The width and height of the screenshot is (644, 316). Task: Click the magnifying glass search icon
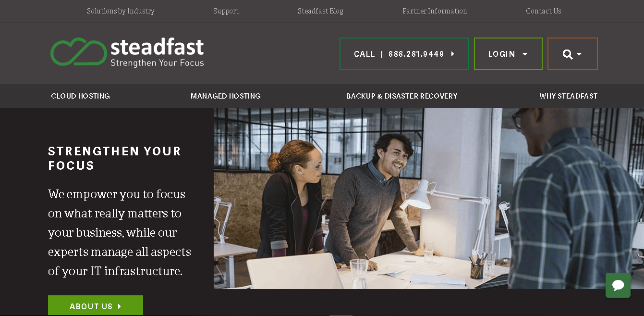568,54
